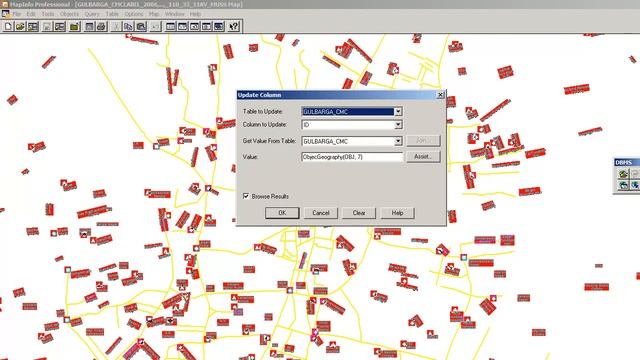Expand the Column to Update dropdown

[x=398, y=124]
